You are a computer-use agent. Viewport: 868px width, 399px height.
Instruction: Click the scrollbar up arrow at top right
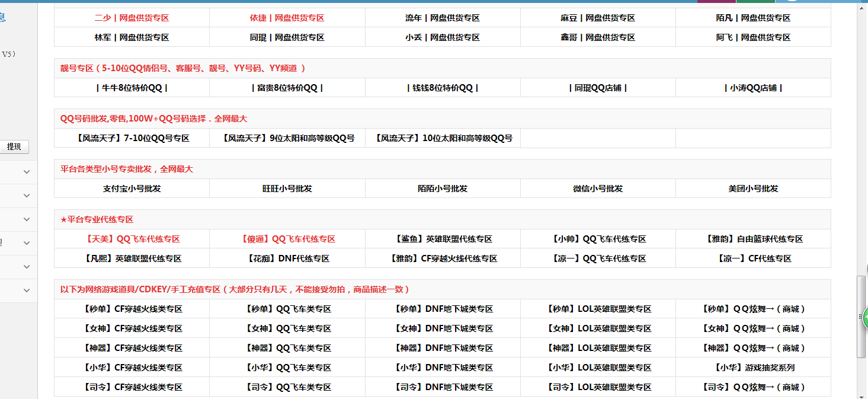coord(862,7)
